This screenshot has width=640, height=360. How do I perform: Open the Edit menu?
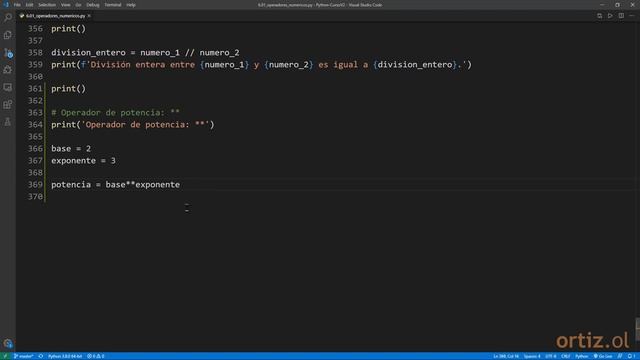[x=29, y=5]
